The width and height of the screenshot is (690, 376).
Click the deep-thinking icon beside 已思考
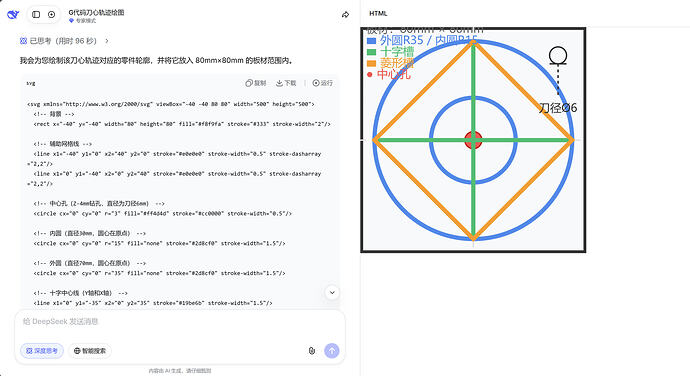(23, 41)
